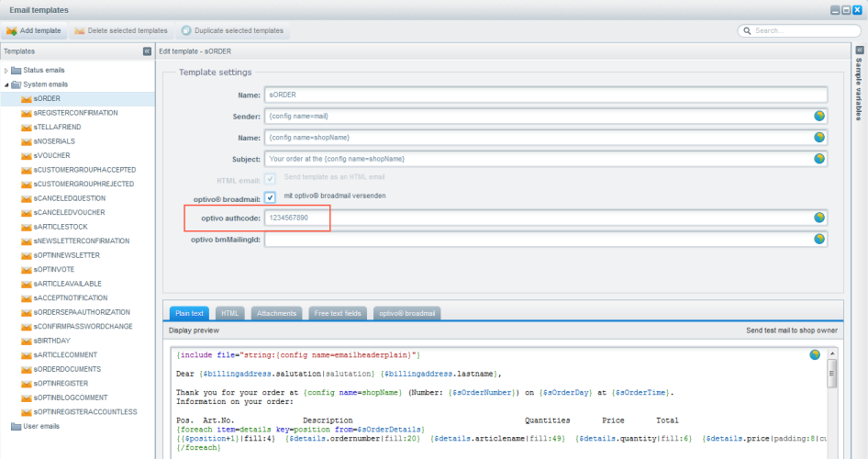The height and width of the screenshot is (459, 868).
Task: Switch to the Plain text tab
Action: (x=189, y=313)
